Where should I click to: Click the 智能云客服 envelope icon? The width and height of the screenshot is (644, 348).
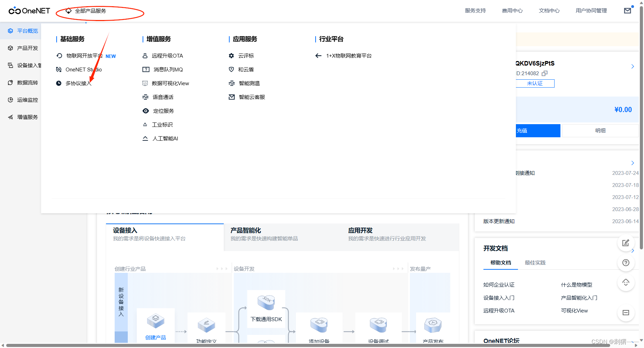pyautogui.click(x=232, y=97)
